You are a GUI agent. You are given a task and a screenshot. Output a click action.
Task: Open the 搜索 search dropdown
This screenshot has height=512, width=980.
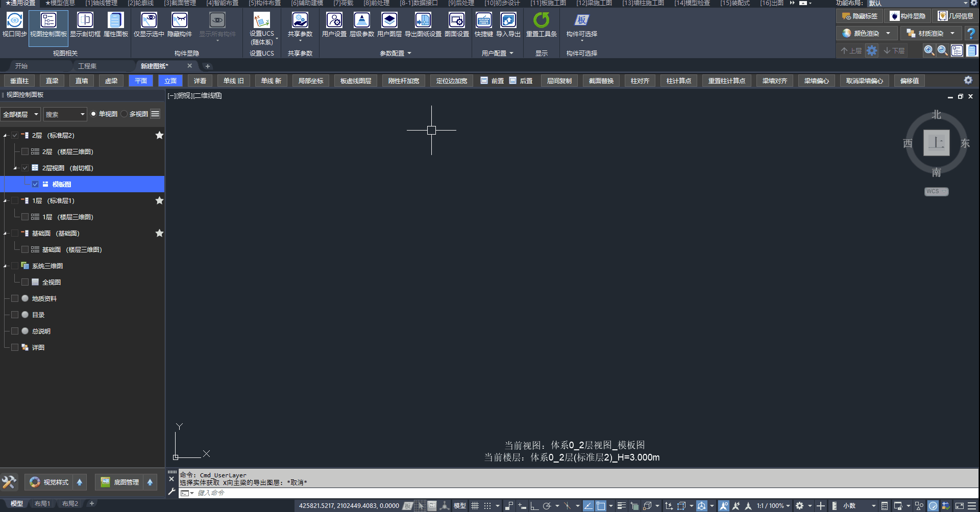click(x=65, y=114)
